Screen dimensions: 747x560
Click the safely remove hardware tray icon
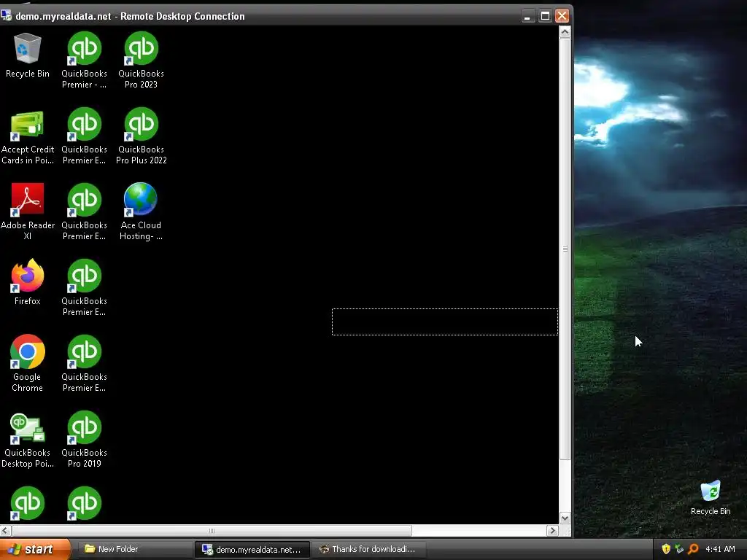(x=679, y=549)
